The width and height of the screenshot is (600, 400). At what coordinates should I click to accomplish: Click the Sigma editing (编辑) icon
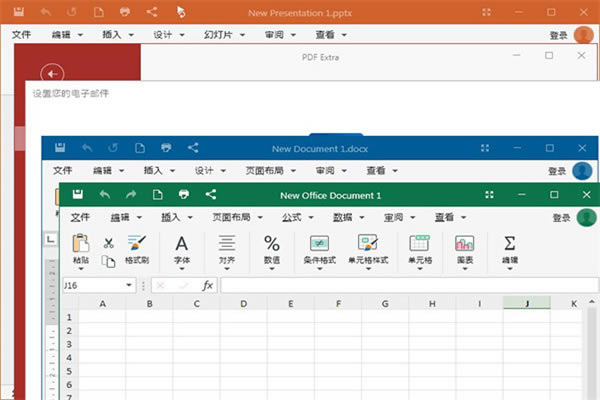click(509, 243)
